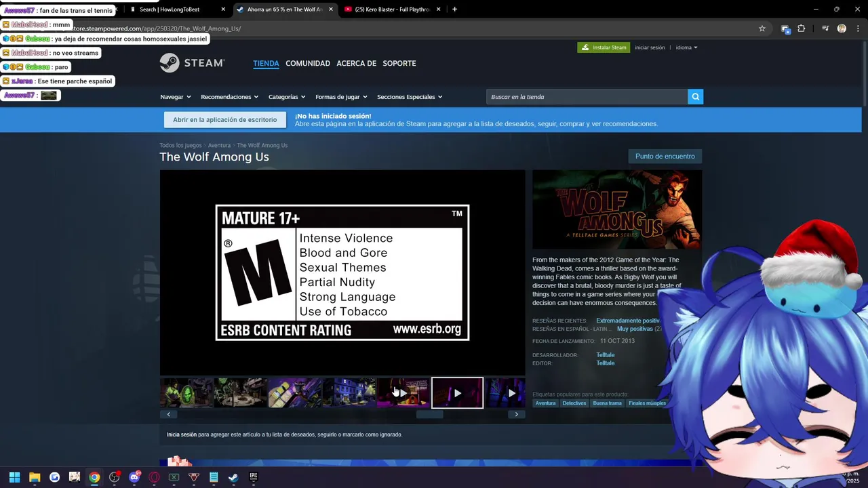The image size is (868, 488).
Task: Open Chrome from the taskbar
Action: click(x=94, y=477)
